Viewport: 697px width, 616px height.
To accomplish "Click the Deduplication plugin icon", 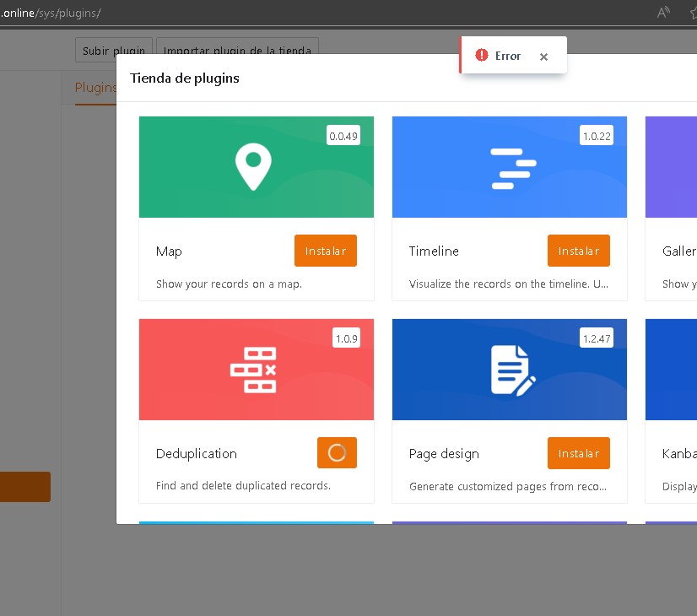I will point(254,370).
